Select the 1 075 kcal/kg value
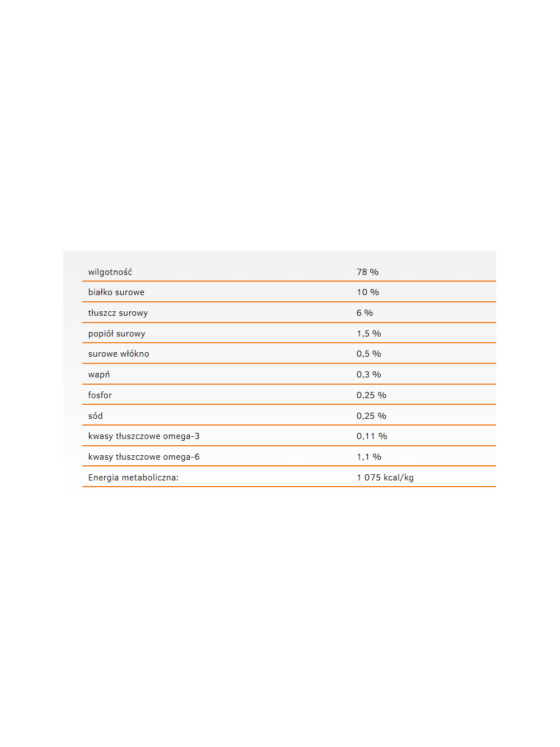 [x=385, y=478]
